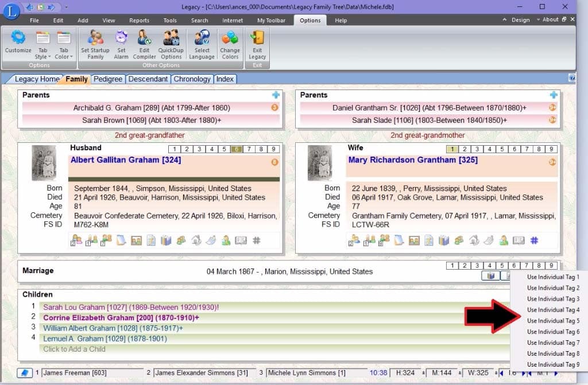Switch to the Descendant tab
The height and width of the screenshot is (385, 588).
(x=148, y=79)
